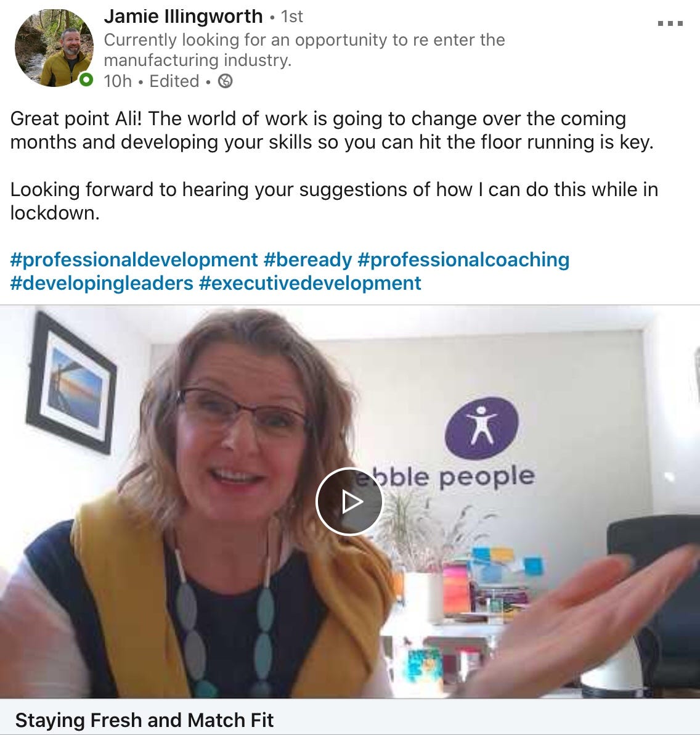This screenshot has width=700, height=735.
Task: Open the #developingleaders hashtag
Action: point(102,283)
